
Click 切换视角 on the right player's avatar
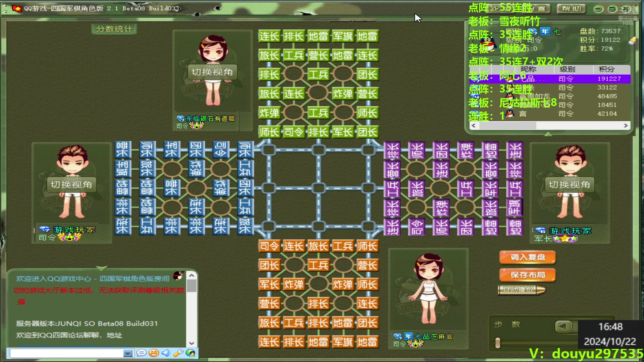569,185
